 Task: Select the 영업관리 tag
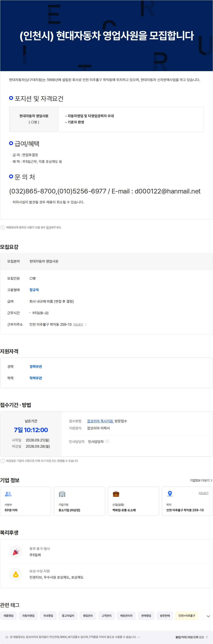click(88, 616)
